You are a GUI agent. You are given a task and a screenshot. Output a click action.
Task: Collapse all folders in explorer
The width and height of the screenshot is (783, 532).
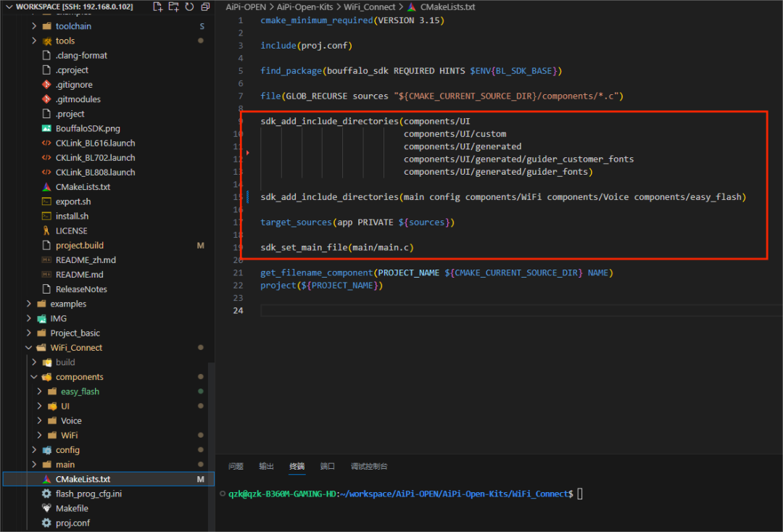click(x=205, y=7)
